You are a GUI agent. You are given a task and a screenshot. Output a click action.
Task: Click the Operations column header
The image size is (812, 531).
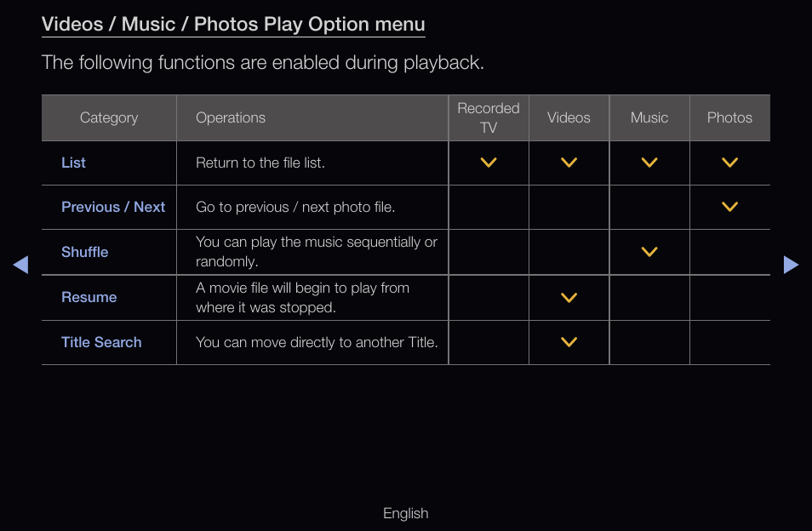[231, 118]
